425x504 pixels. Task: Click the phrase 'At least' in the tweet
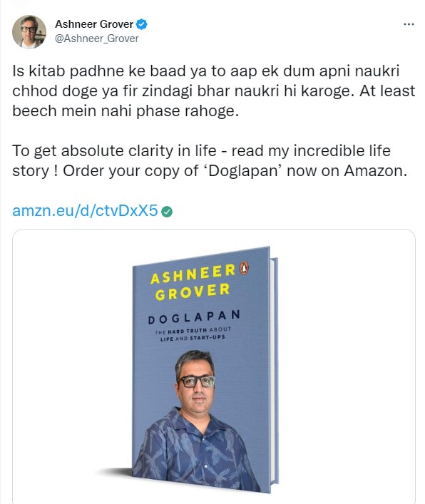(387, 91)
